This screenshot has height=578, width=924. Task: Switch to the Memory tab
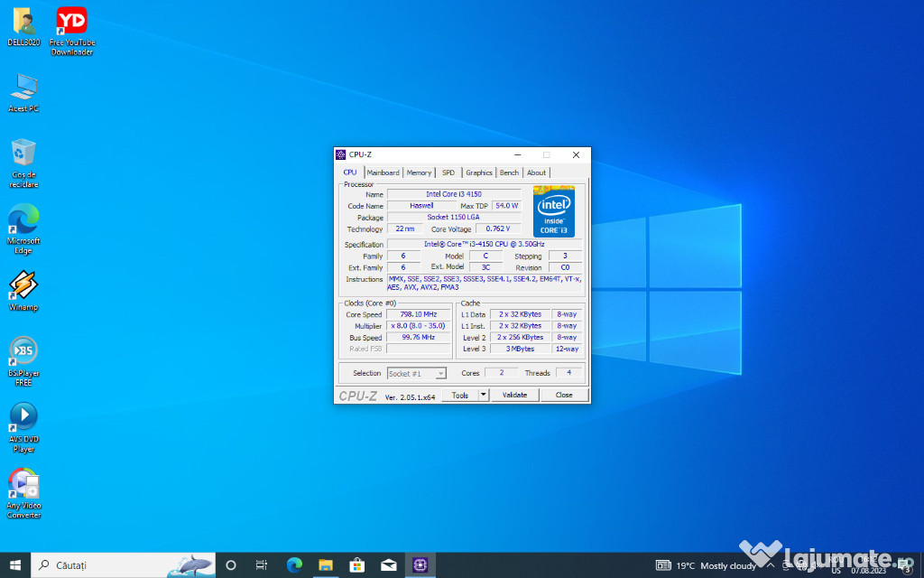point(419,172)
